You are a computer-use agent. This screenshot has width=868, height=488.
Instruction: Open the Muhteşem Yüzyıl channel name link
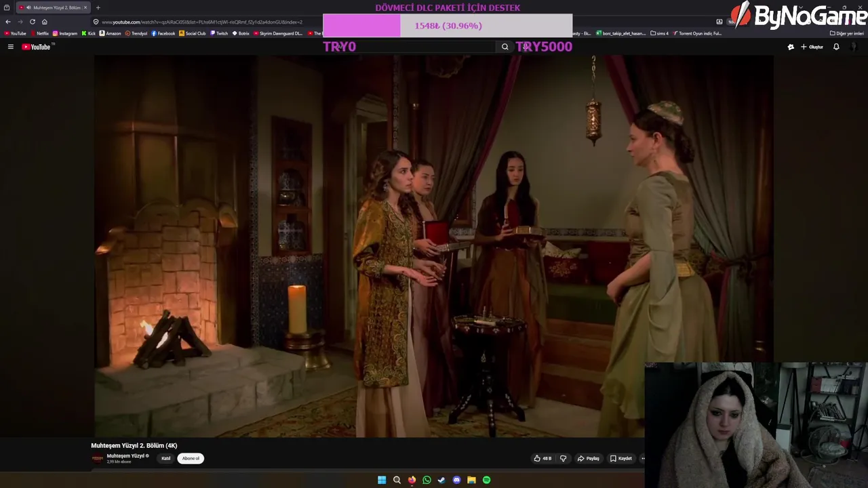[x=126, y=456]
